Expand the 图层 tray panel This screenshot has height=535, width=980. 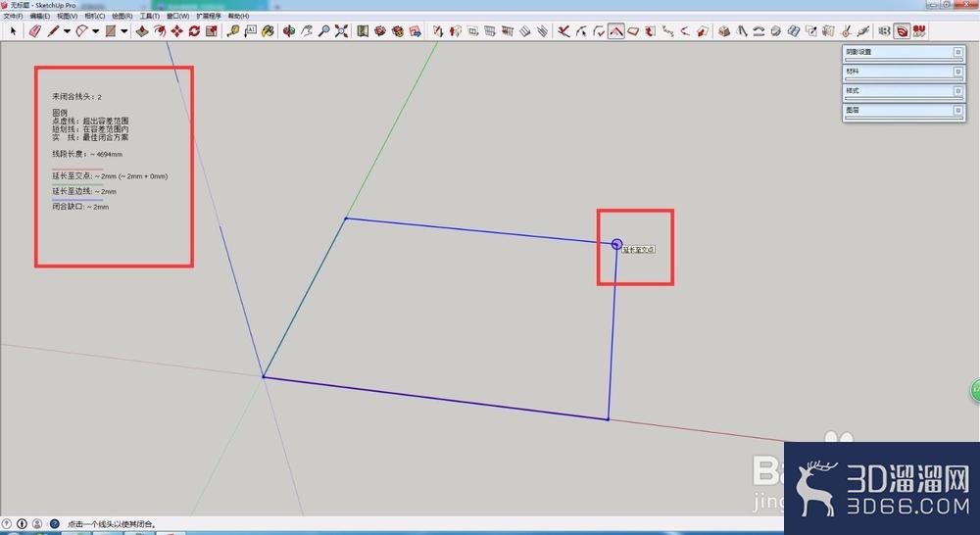pyautogui.click(x=957, y=110)
